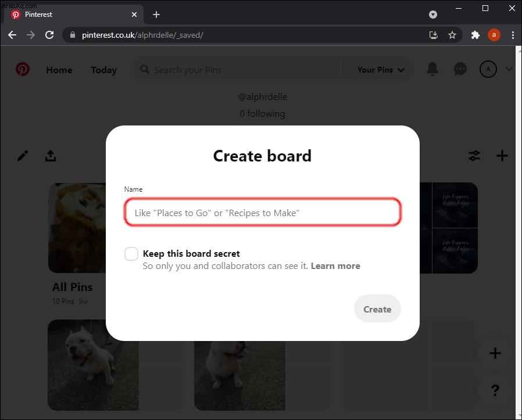Open the Chrome profile avatar
Screen dimensions: 522x420
(494, 35)
